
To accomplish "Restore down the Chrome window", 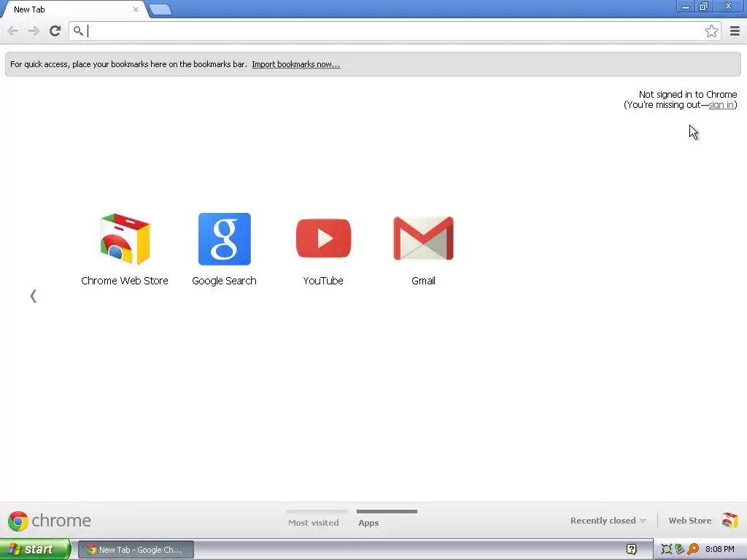I will click(704, 6).
